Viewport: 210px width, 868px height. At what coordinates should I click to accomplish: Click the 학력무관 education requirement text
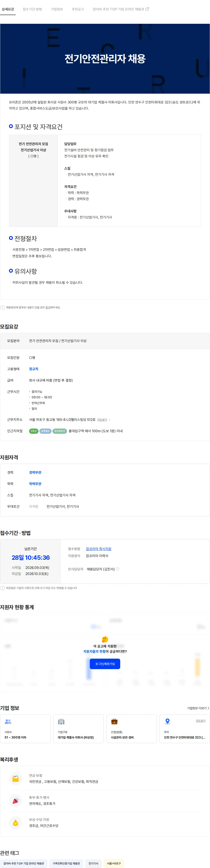tap(35, 484)
